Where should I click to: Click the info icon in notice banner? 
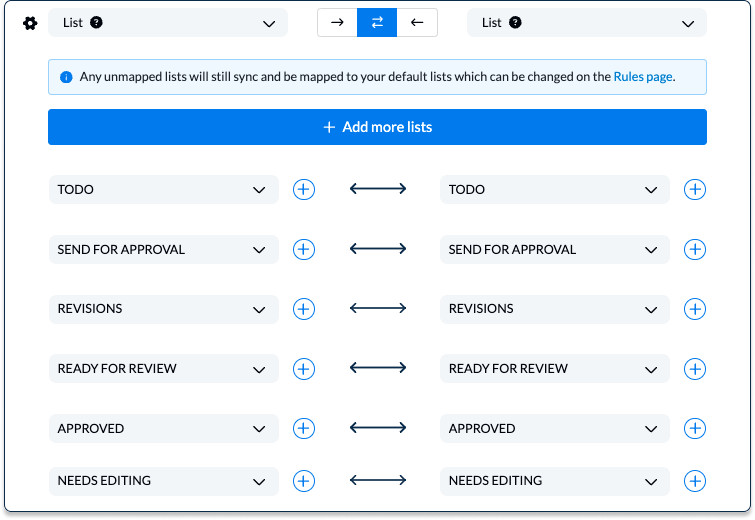[x=66, y=77]
